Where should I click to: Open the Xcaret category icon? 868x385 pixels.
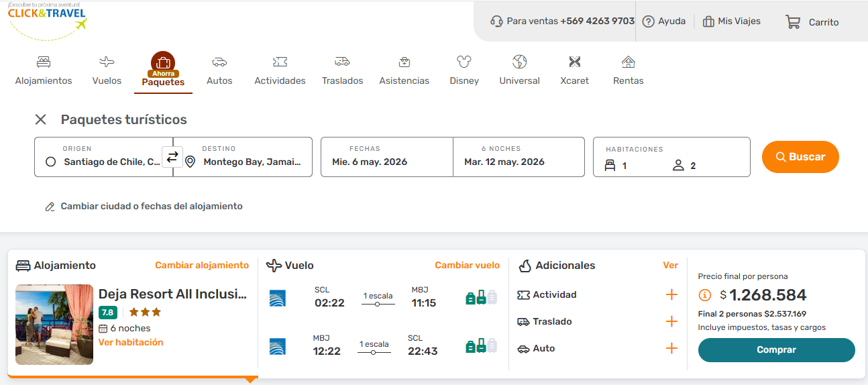coord(574,62)
